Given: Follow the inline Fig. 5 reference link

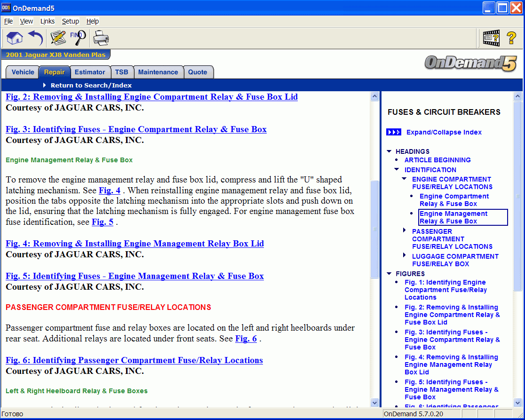Looking at the screenshot, I should click(x=103, y=222).
